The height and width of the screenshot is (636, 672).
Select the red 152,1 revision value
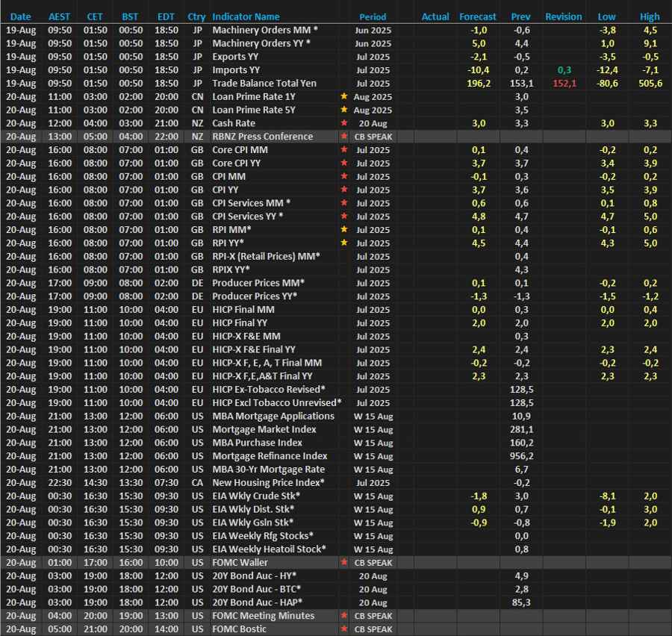coord(564,83)
